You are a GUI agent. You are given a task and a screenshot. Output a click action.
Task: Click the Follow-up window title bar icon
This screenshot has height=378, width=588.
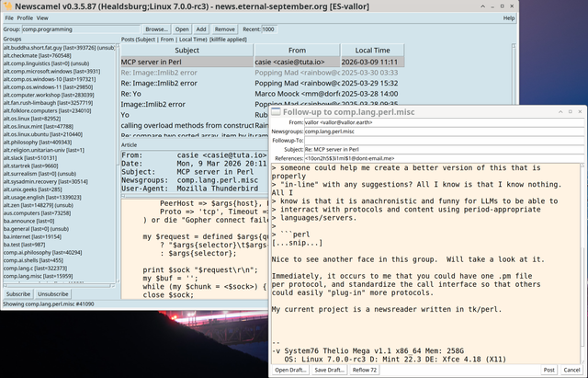tap(276, 111)
